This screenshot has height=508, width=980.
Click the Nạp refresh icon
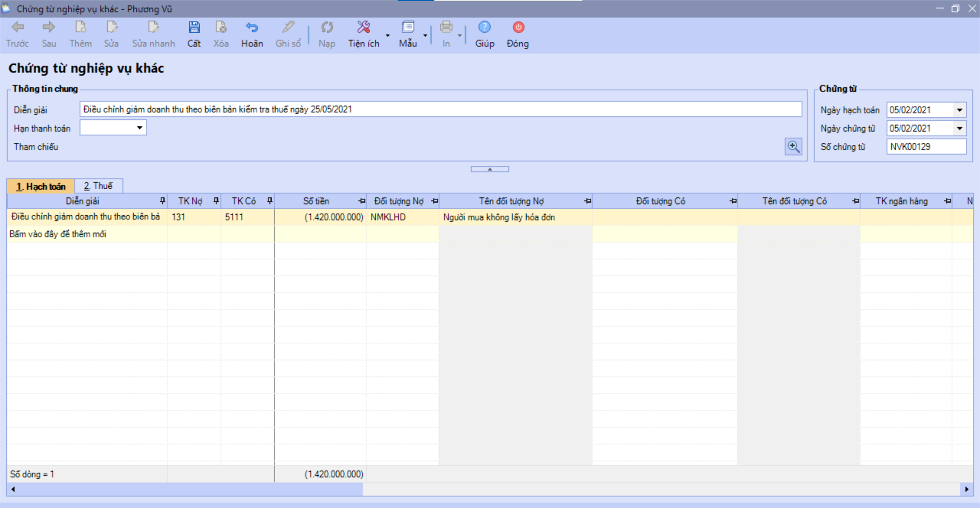(x=327, y=28)
